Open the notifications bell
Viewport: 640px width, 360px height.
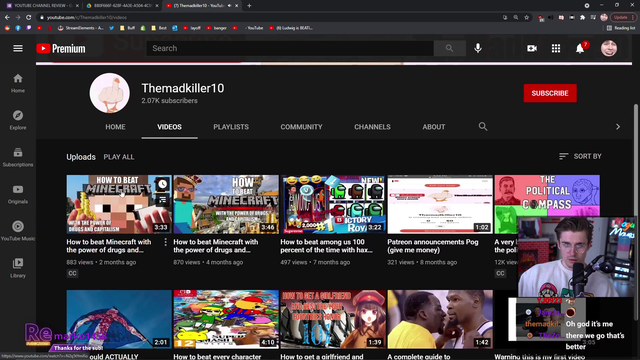tap(580, 48)
